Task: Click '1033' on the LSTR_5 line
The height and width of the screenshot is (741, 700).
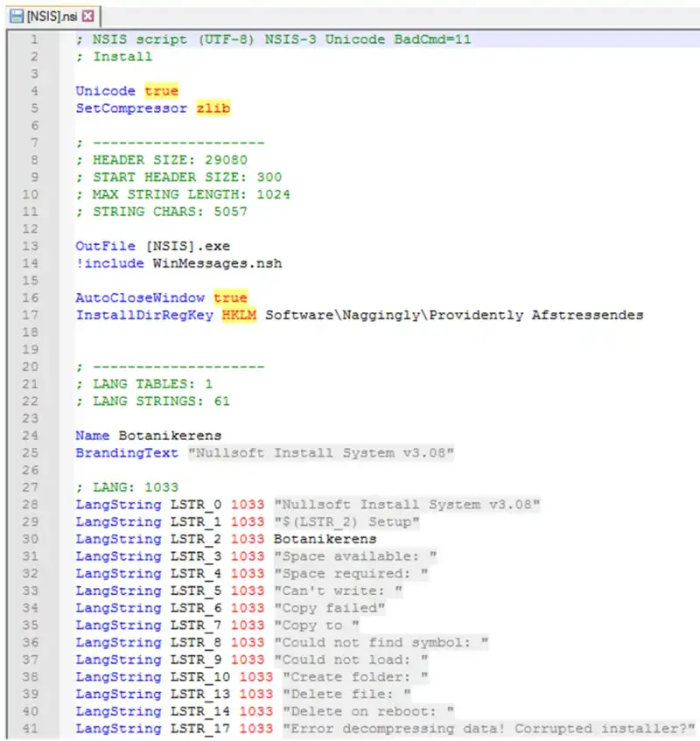Action: 248,591
